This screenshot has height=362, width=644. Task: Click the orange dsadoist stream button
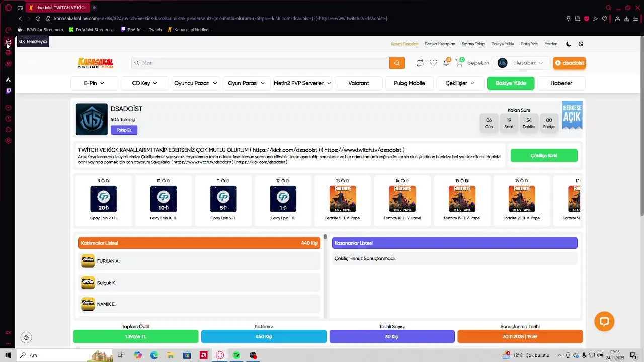[570, 63]
